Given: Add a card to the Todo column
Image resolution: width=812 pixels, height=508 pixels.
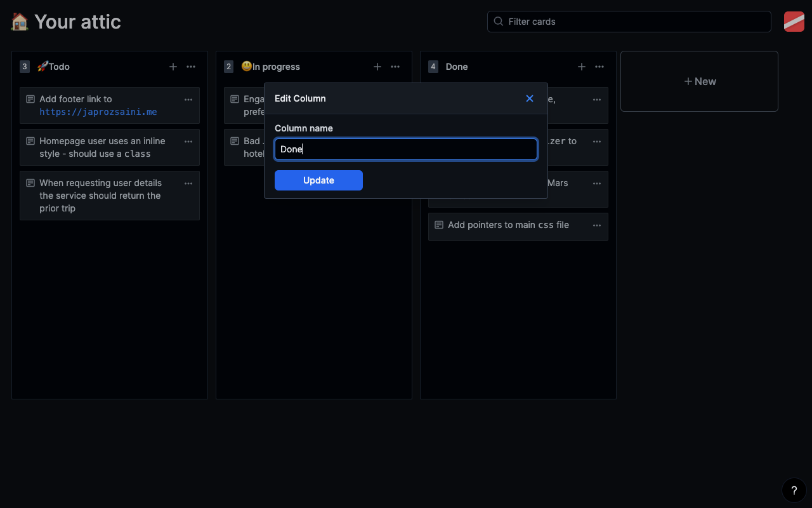Looking at the screenshot, I should tap(173, 67).
